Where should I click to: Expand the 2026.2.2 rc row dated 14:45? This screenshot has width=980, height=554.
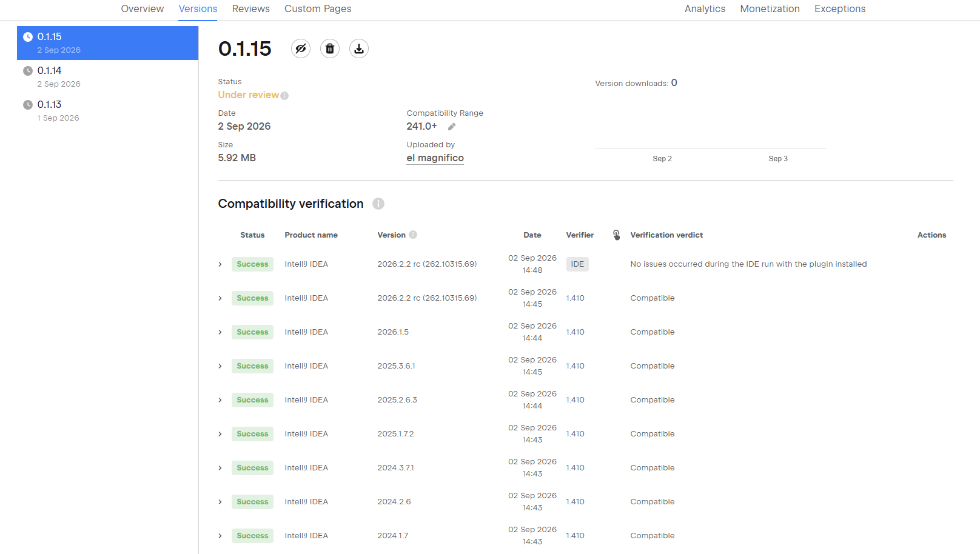pos(220,298)
